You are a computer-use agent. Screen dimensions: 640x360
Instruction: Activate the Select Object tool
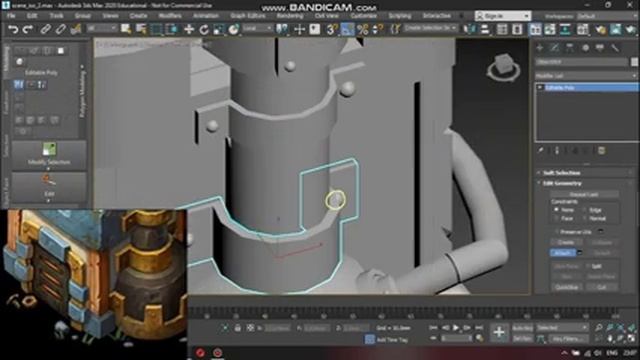[126, 29]
